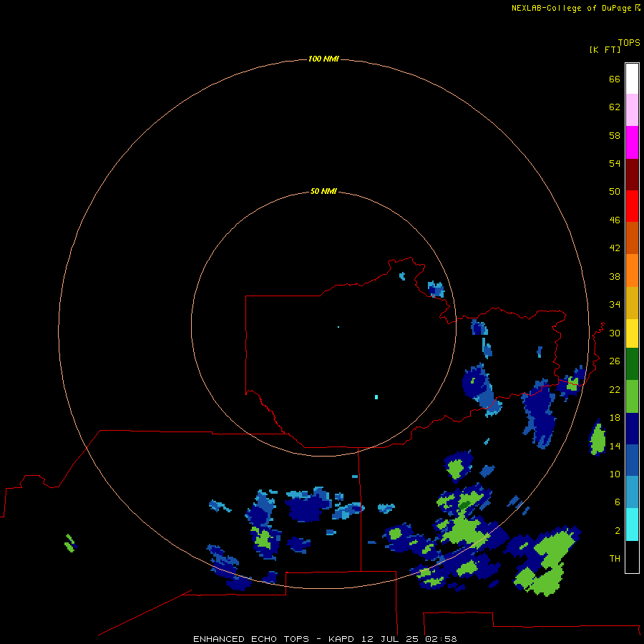Click the 14 legend value
This screenshot has width=644, height=644.
(615, 446)
